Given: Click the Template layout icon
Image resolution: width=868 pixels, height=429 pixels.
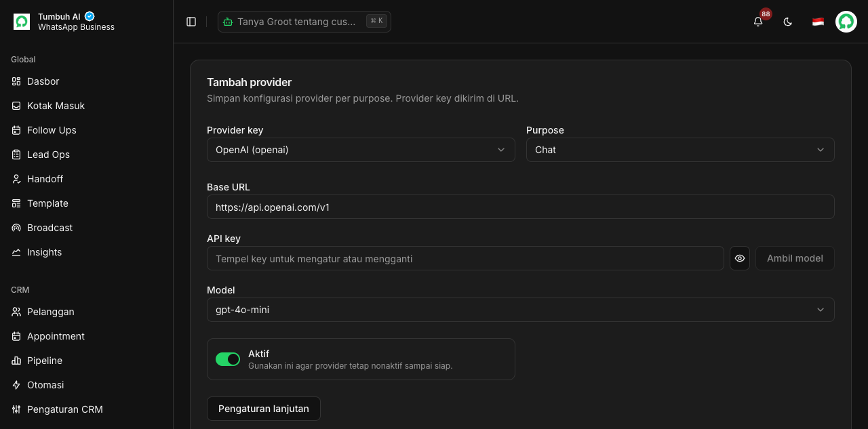Looking at the screenshot, I should point(16,203).
